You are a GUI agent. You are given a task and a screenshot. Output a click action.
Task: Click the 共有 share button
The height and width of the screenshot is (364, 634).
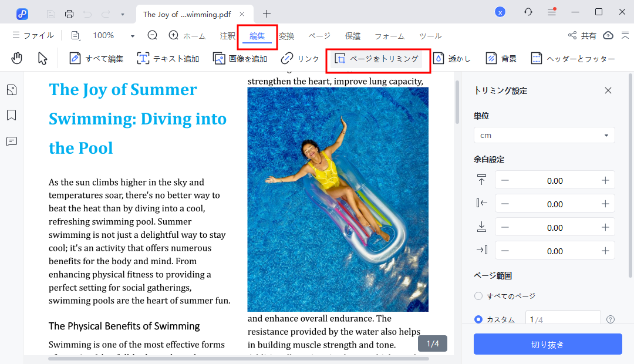pos(582,36)
